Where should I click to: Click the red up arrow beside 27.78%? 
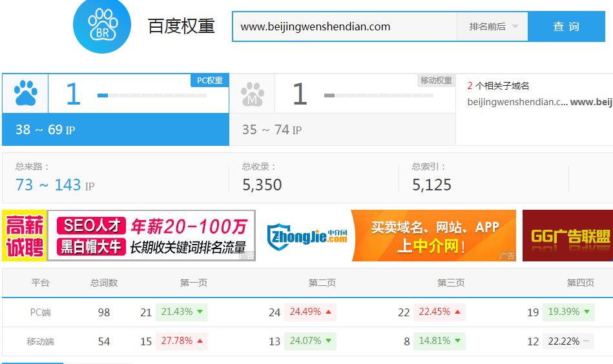tap(200, 341)
